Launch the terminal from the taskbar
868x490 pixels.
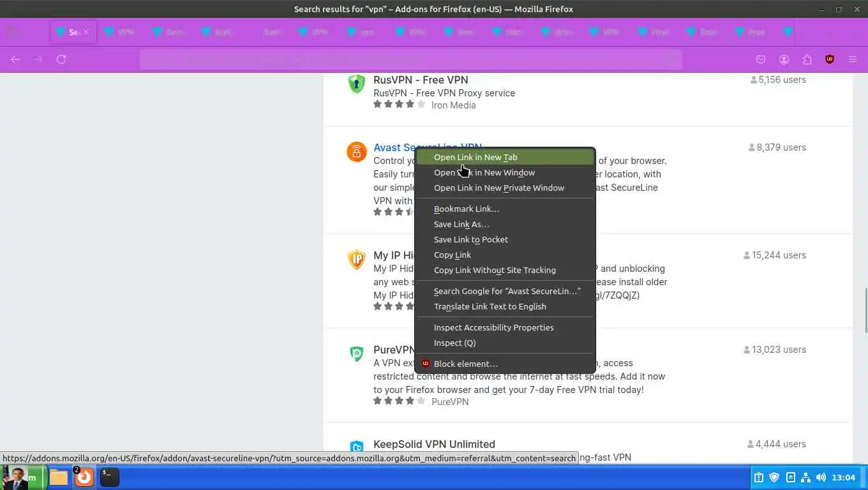coord(109,477)
